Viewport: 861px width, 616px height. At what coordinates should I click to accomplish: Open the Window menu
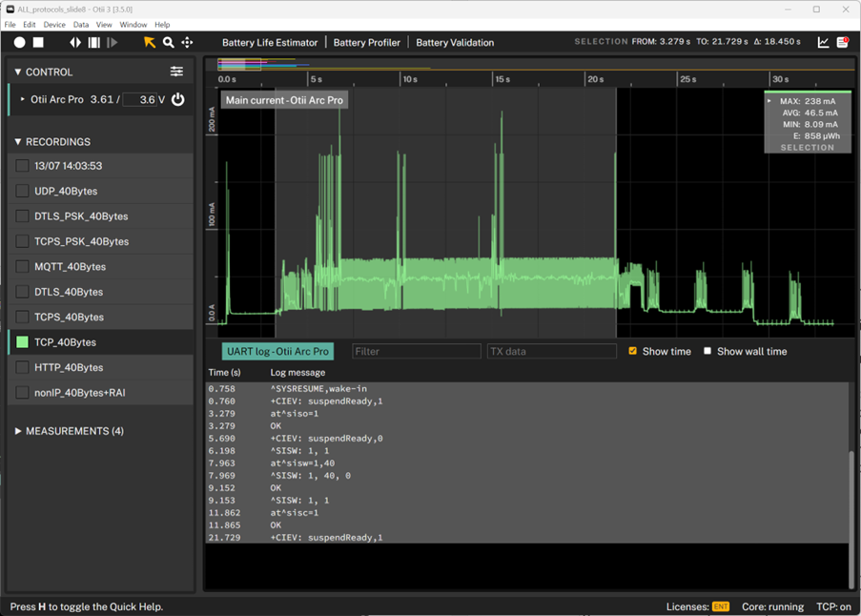pyautogui.click(x=133, y=24)
